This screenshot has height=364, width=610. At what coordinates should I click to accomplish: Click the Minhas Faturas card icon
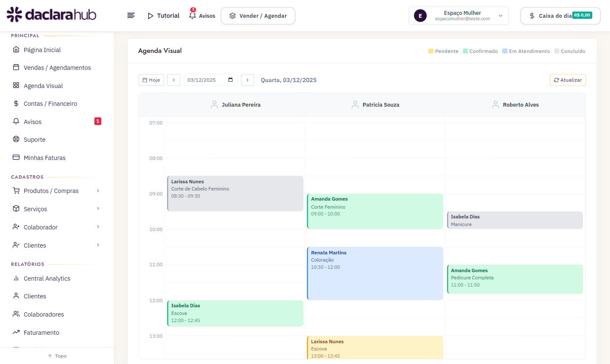[x=16, y=157]
